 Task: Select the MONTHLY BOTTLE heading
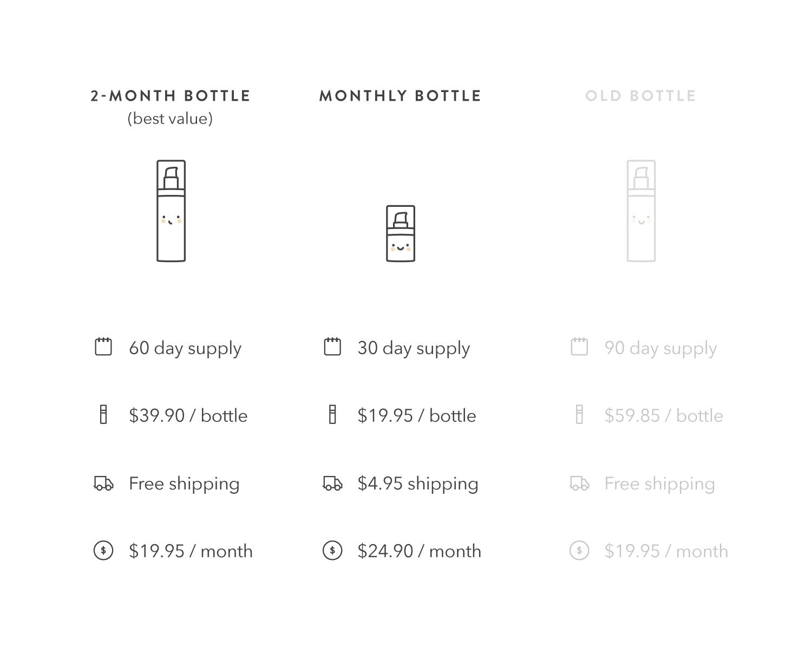click(x=400, y=96)
